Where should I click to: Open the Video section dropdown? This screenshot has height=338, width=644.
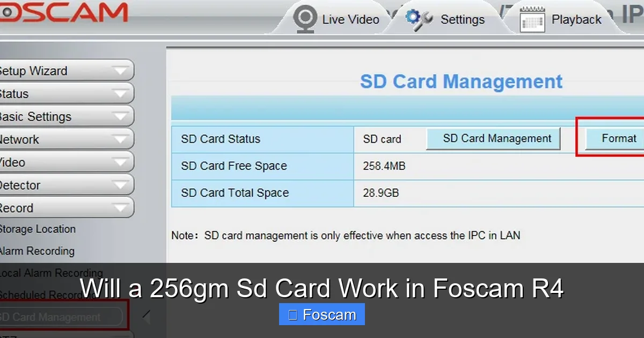(x=64, y=161)
